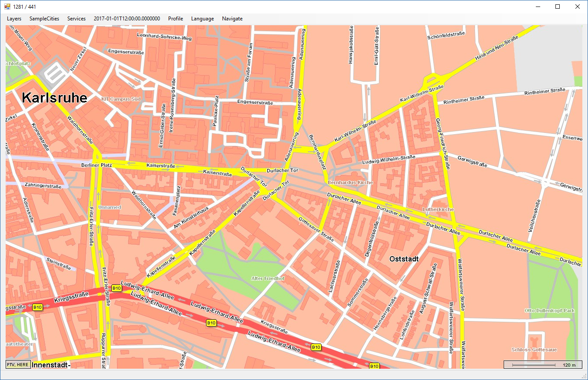The image size is (588, 380).
Task: Maximize the application window
Action: tap(558, 7)
